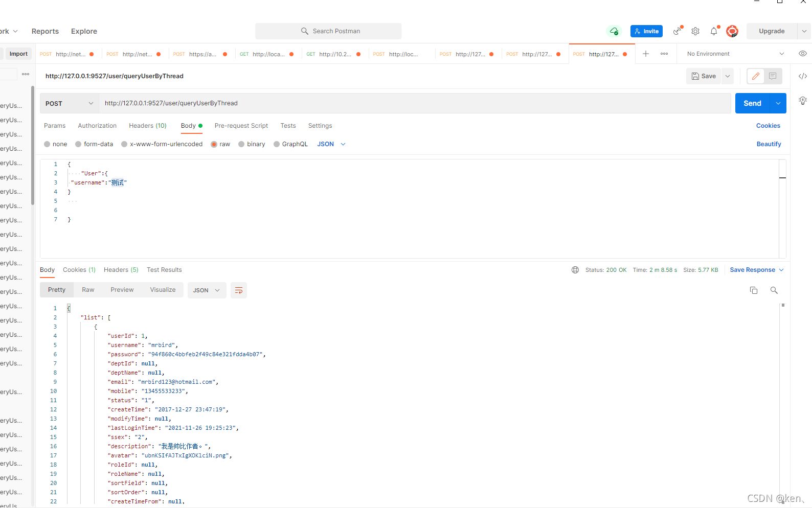Open the info lightbulb icon
The image size is (812, 508).
tap(803, 101)
